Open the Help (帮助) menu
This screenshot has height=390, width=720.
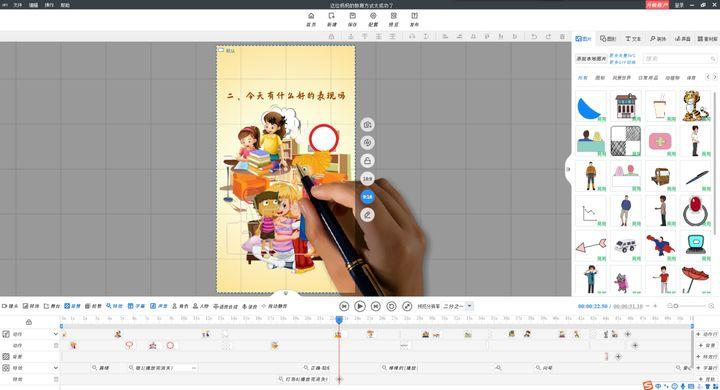pos(65,5)
